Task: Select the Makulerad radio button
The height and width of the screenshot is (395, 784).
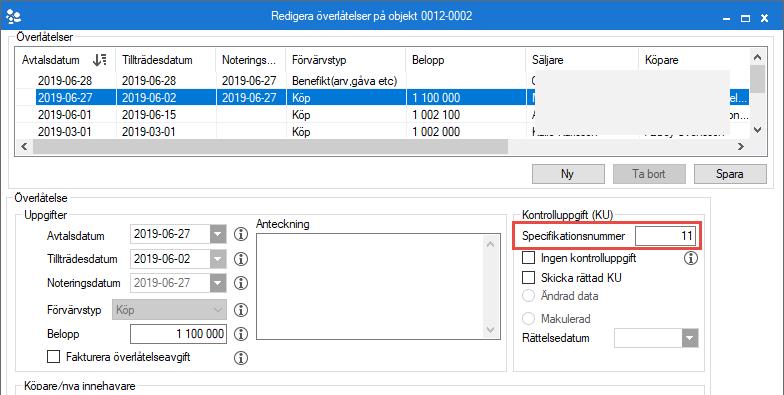Action: click(528, 318)
